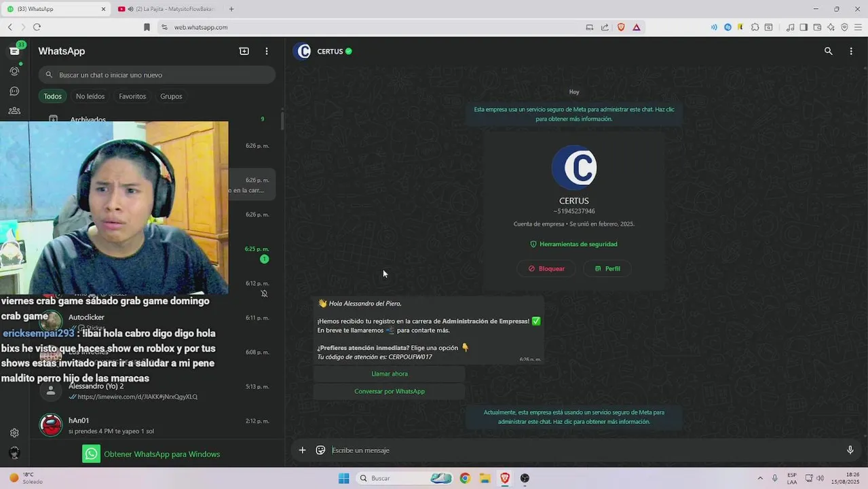Click the Llamar ahora button
The image size is (868, 489).
click(390, 374)
